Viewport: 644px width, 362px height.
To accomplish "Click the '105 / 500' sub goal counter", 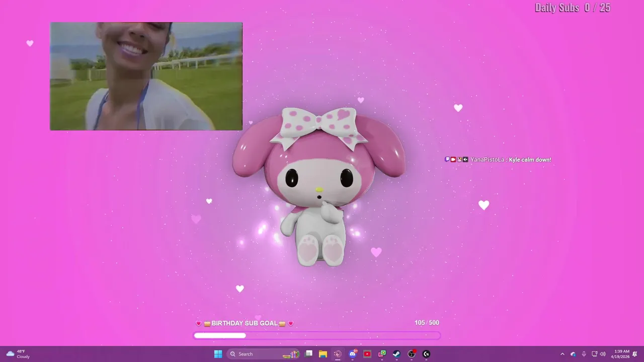I will tap(427, 323).
